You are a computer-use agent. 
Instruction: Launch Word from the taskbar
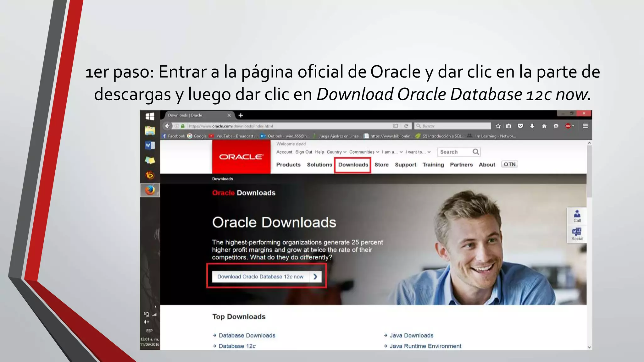(150, 145)
